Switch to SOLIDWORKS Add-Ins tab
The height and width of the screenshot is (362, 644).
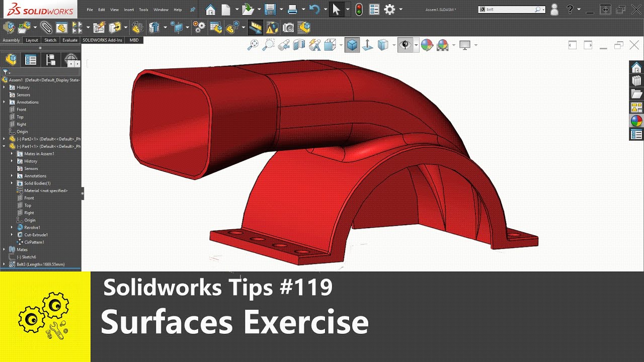103,40
